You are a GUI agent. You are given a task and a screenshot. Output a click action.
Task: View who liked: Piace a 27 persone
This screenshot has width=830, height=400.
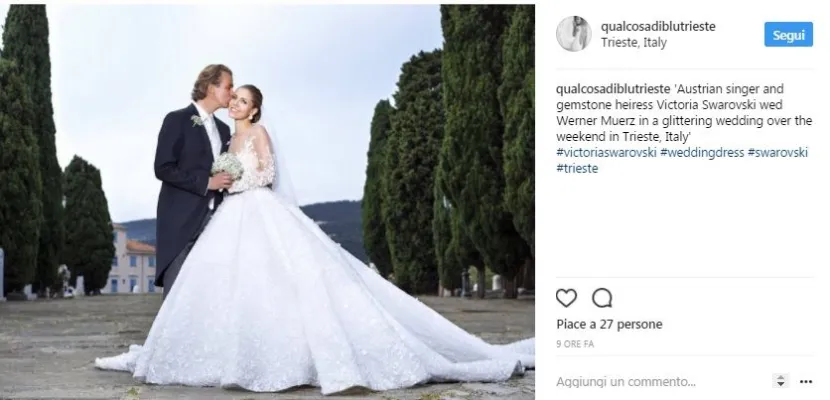[609, 324]
